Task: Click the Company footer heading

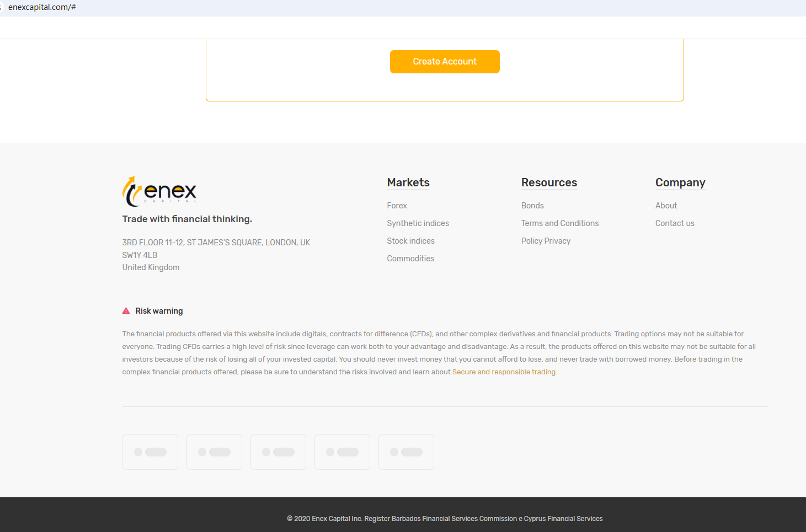Action: (680, 182)
